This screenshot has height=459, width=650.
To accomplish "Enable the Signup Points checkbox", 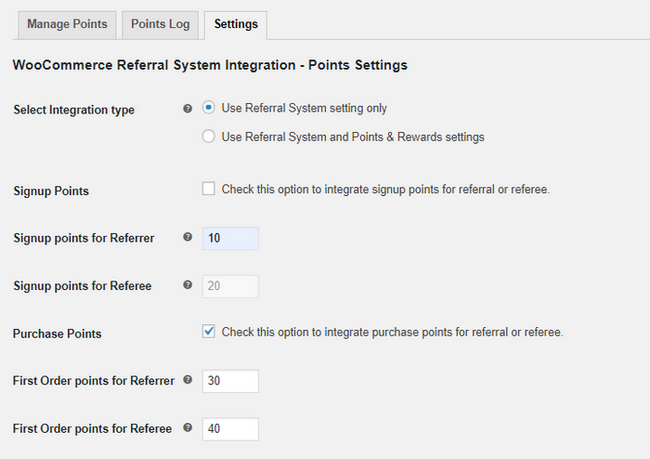I will tap(209, 189).
